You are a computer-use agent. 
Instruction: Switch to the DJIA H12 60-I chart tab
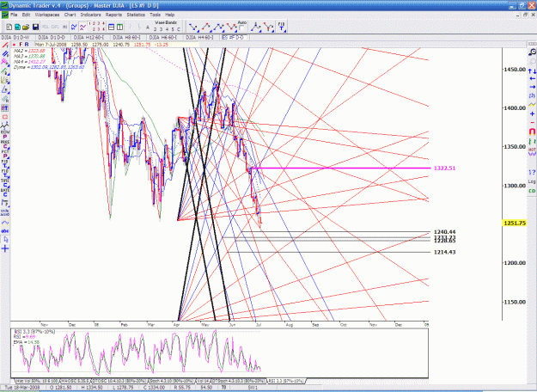point(90,37)
